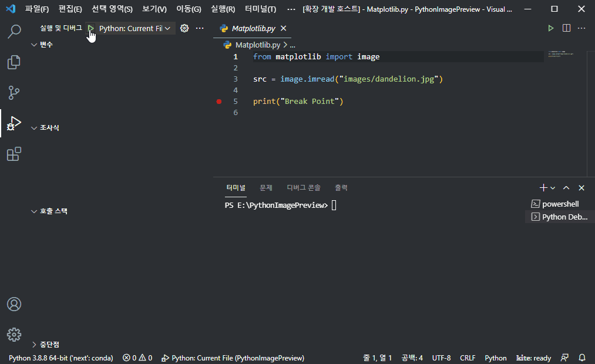Select the Matplotlib.py editor tab
Screen dimensions: 595x364
tap(253, 28)
